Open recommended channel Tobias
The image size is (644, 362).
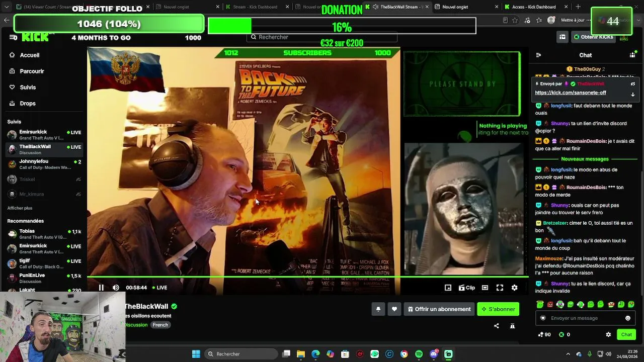44,234
